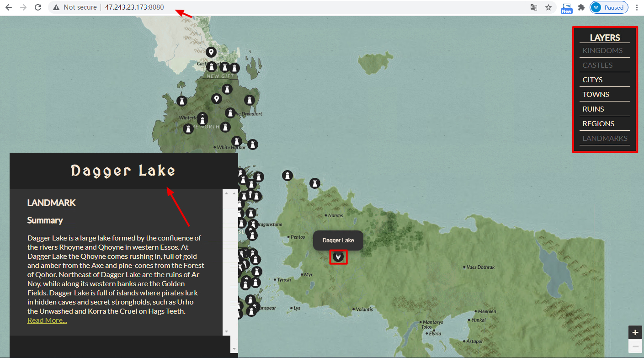Toggle the Ruins layer
644x358 pixels.
605,109
